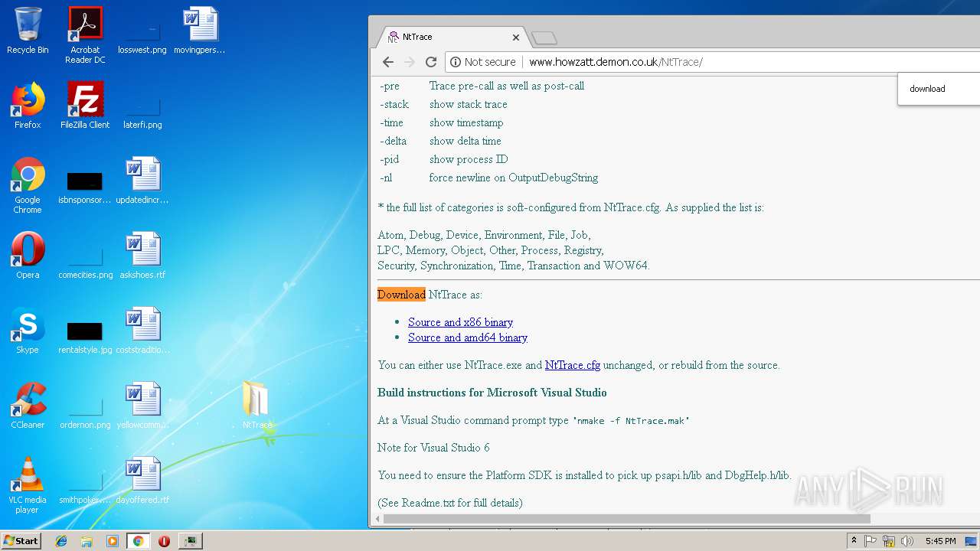Open the NtTrace.cfg link

(573, 365)
